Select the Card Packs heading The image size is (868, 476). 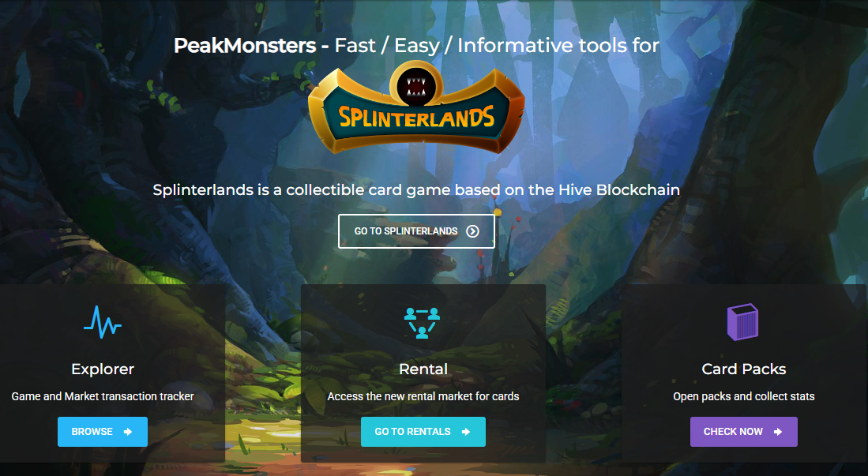point(743,369)
